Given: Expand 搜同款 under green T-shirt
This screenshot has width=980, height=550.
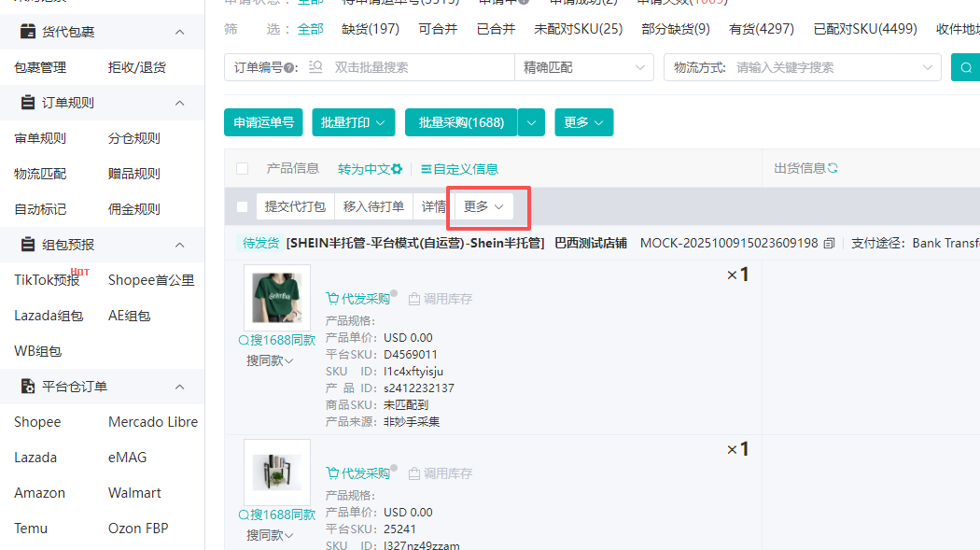Looking at the screenshot, I should click(270, 360).
